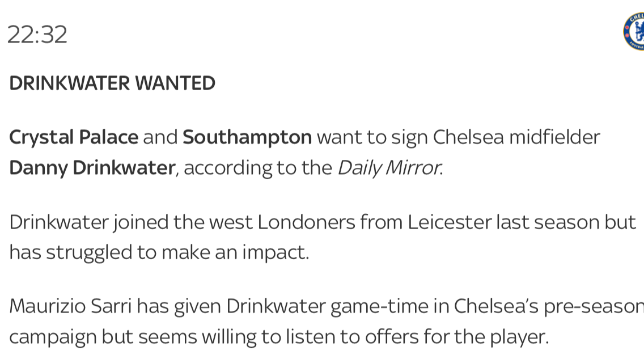The width and height of the screenshot is (644, 363).
Task: Click the word Leicester in paragraph
Action: [450, 222]
